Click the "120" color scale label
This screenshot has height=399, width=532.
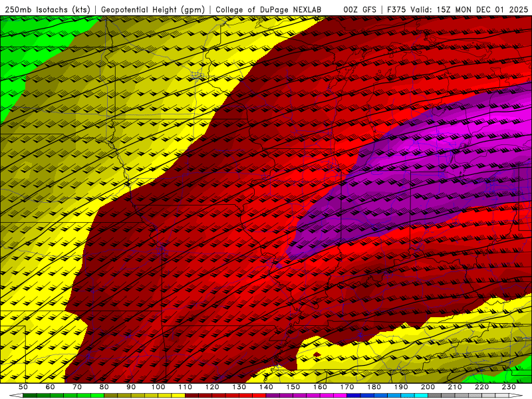point(212,387)
